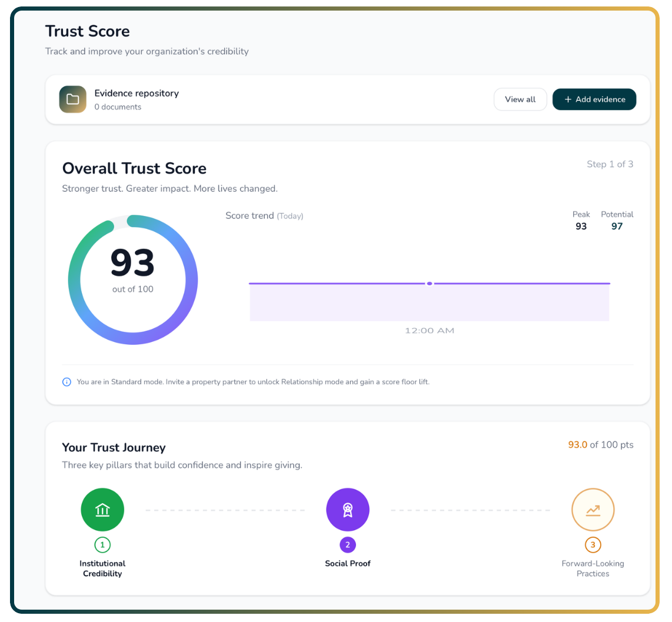Screen dimensions: 672x622
Task: Click the 'Overall Trust Score' heading
Action: point(134,168)
